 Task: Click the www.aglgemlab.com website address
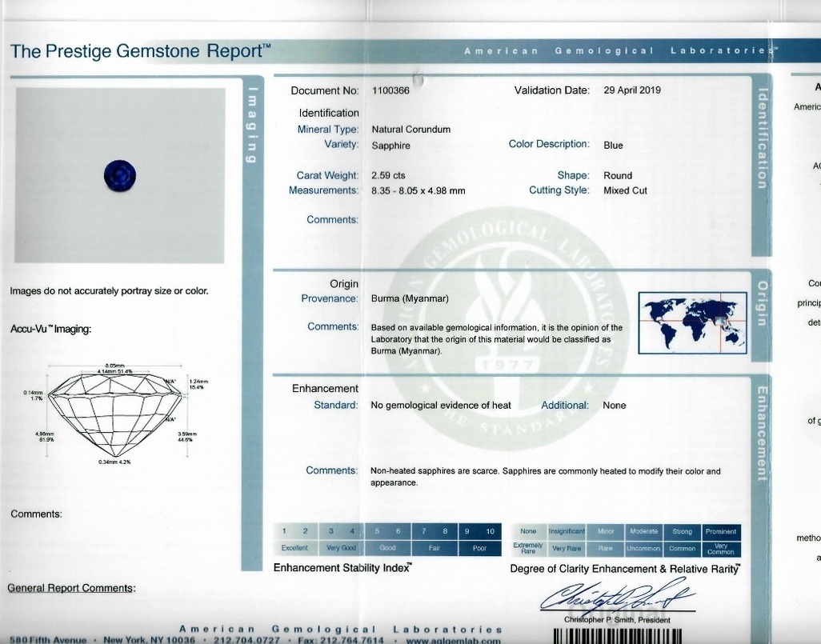[454, 640]
